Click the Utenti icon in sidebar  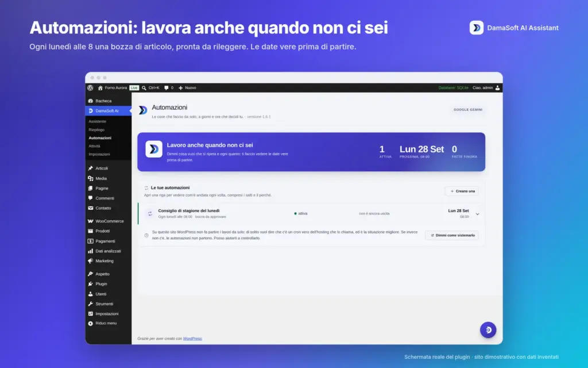90,294
